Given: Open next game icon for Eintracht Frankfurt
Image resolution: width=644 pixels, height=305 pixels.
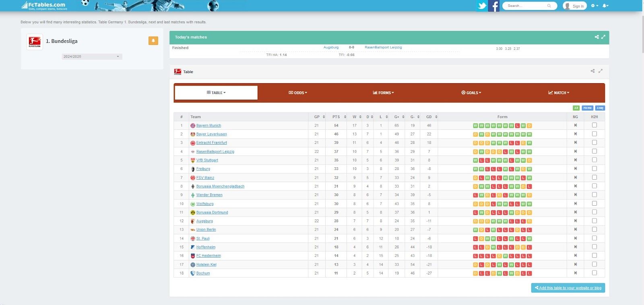Looking at the screenshot, I should [x=576, y=143].
